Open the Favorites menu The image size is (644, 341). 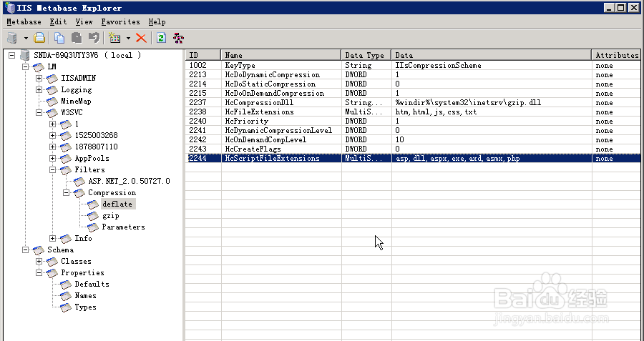(121, 21)
